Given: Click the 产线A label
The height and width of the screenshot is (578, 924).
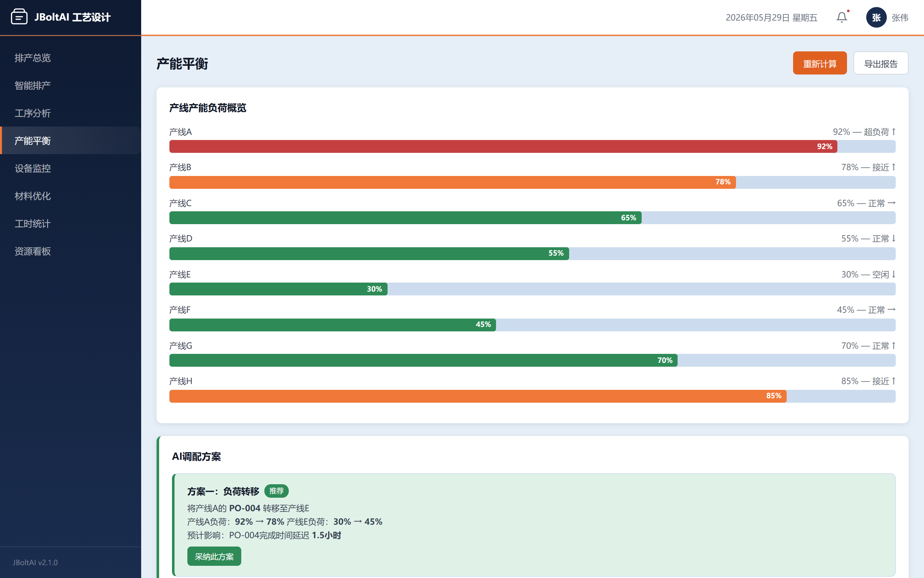Looking at the screenshot, I should [x=181, y=132].
